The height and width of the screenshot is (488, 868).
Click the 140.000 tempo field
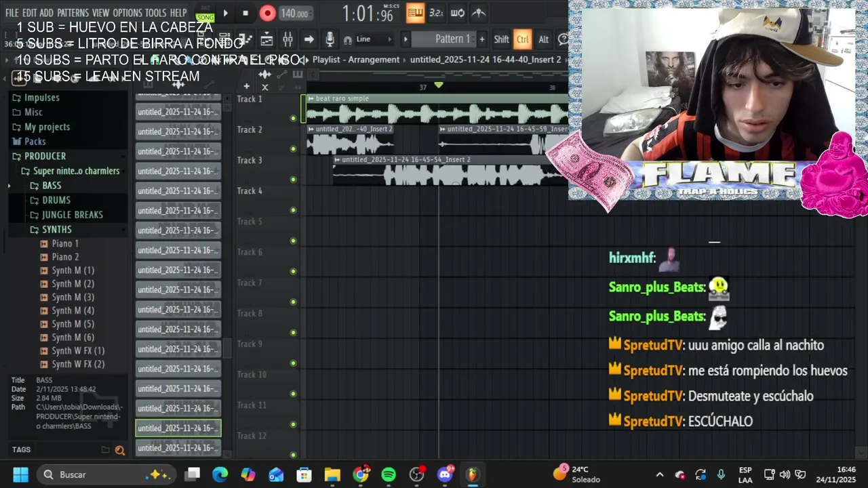[295, 14]
